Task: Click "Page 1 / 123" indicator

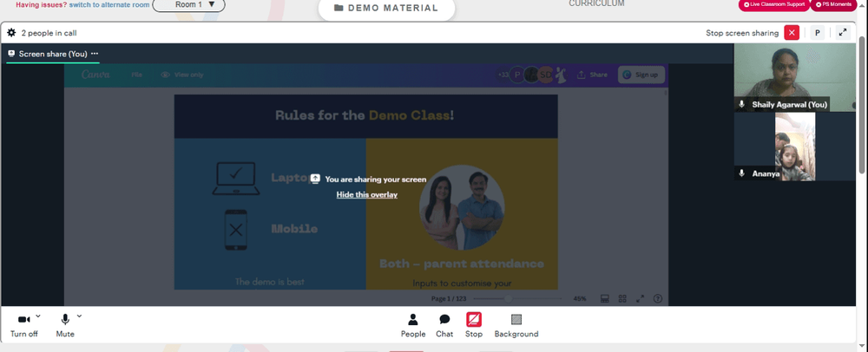Action: click(x=449, y=298)
